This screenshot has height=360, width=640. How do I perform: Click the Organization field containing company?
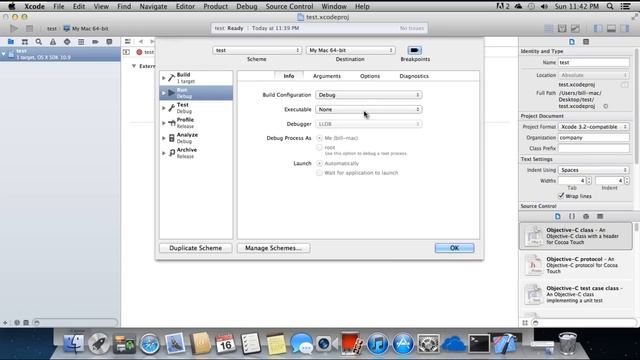click(593, 138)
